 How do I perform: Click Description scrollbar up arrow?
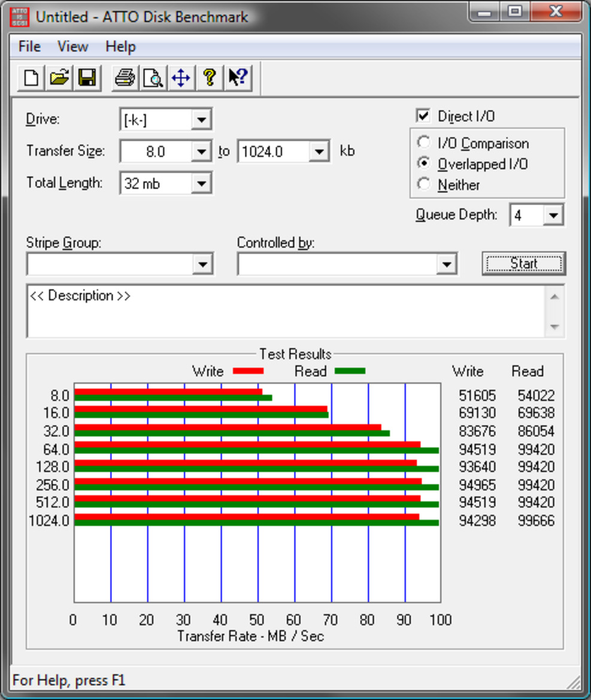[555, 298]
